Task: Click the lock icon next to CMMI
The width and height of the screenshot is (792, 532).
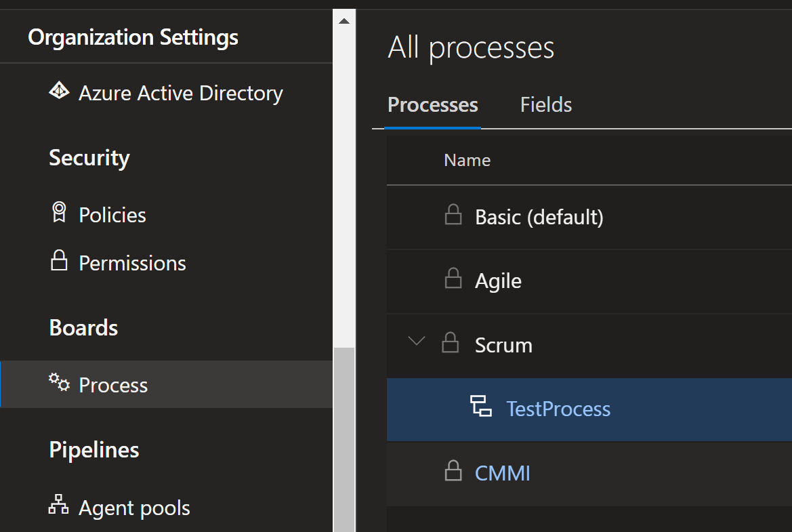Action: click(453, 471)
